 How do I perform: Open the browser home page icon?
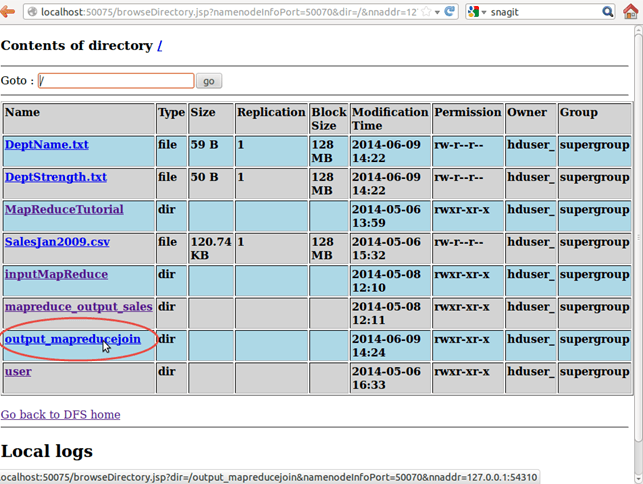coord(632,12)
